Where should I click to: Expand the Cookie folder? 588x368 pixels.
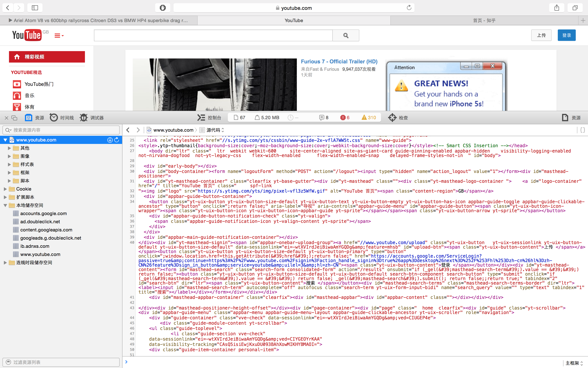click(5, 189)
